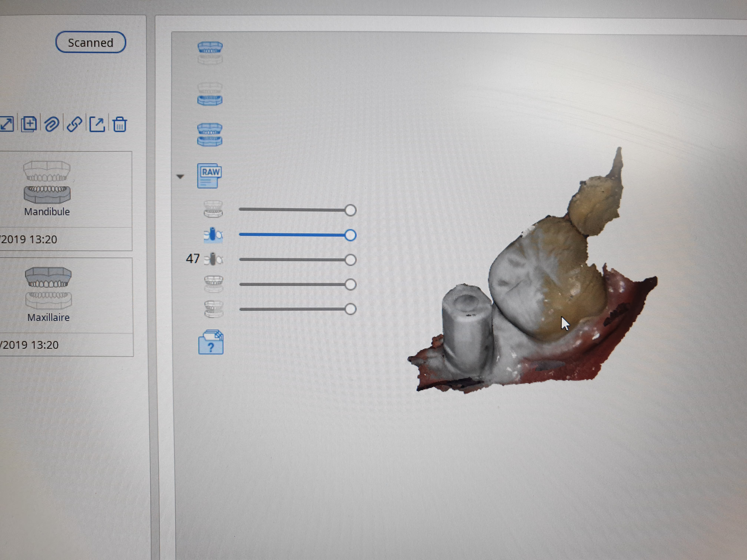Click the Scanned status button
The height and width of the screenshot is (560, 747).
[91, 43]
